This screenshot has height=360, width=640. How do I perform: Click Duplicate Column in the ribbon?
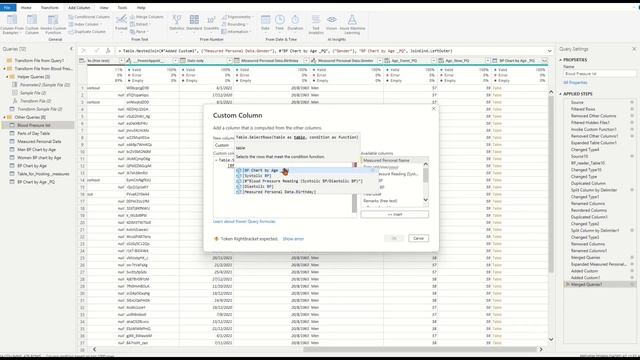(x=87, y=31)
